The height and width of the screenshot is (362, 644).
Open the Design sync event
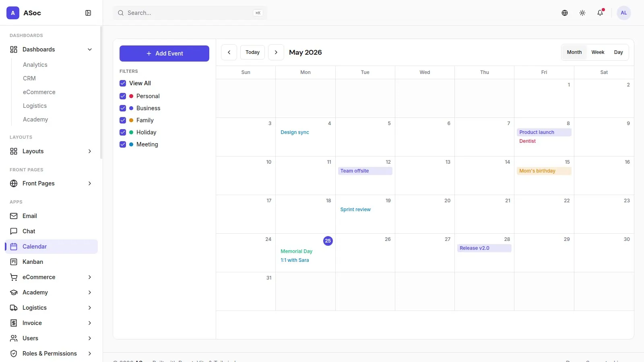tap(305, 132)
